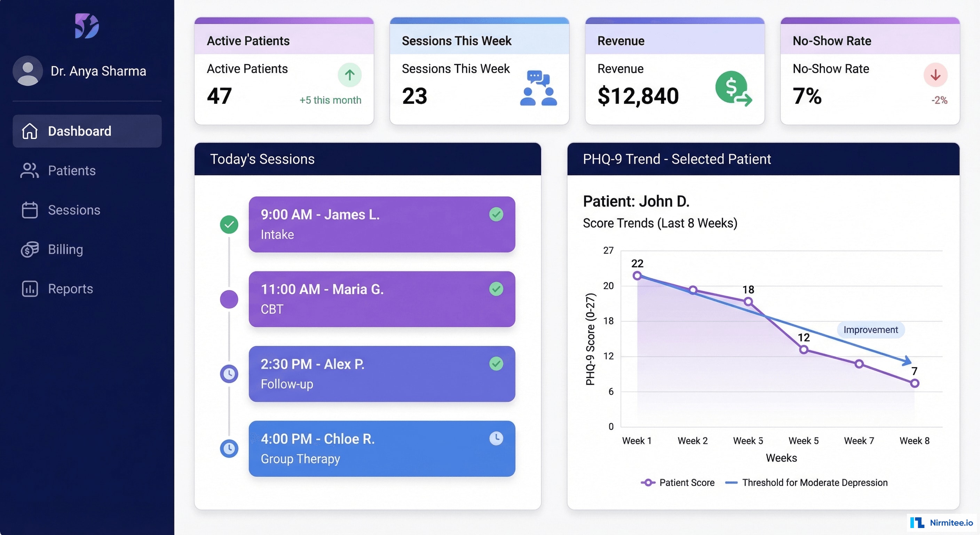This screenshot has width=980, height=535.
Task: Select the Today's Sessions panel header
Action: [263, 159]
